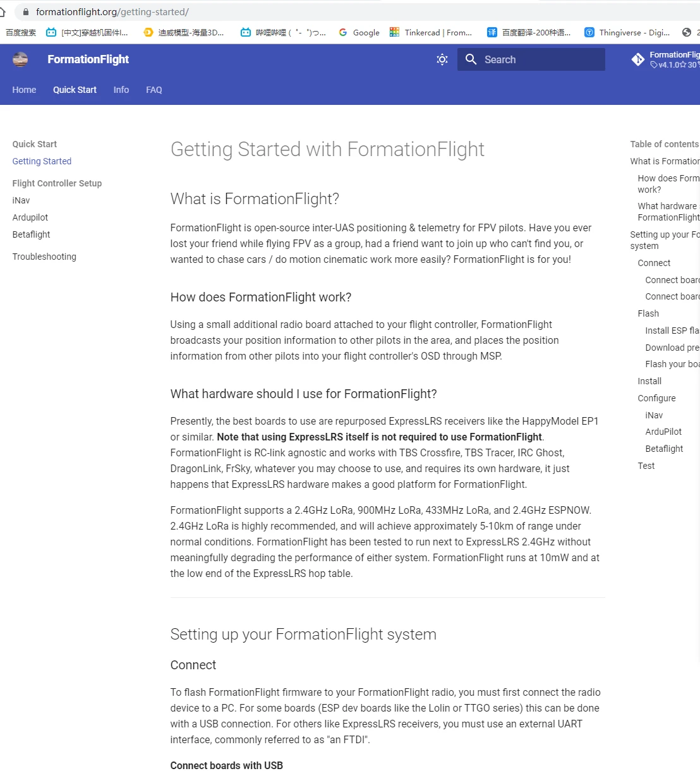Open the Info tab

(121, 90)
